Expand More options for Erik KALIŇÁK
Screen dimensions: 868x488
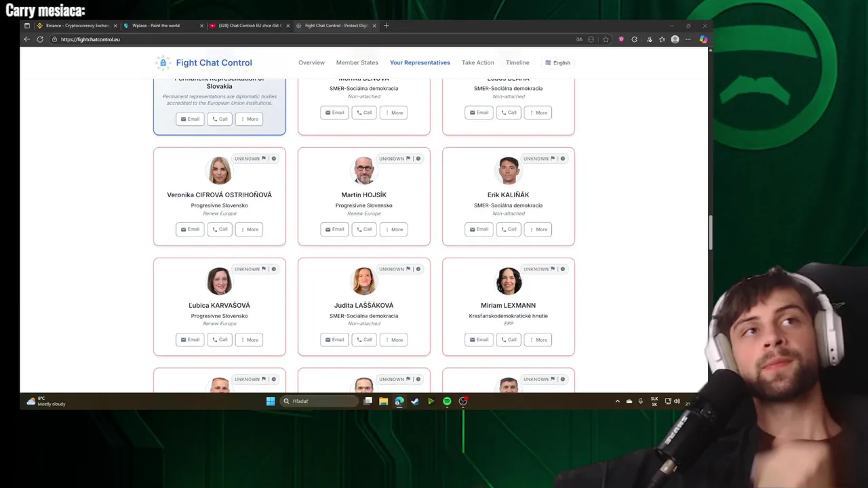click(x=538, y=229)
